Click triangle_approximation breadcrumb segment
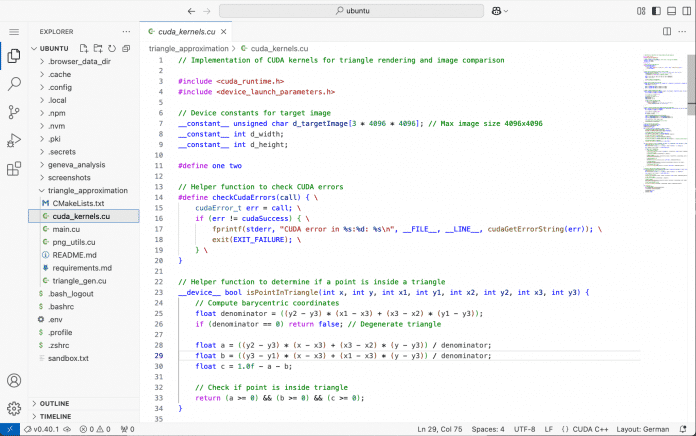The height and width of the screenshot is (436, 696). pos(188,48)
